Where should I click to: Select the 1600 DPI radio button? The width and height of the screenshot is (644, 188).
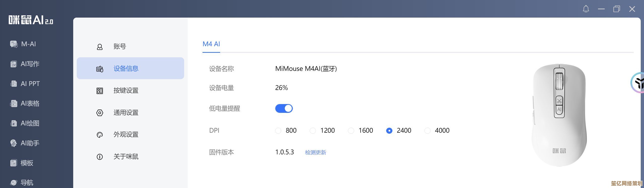[x=351, y=131]
